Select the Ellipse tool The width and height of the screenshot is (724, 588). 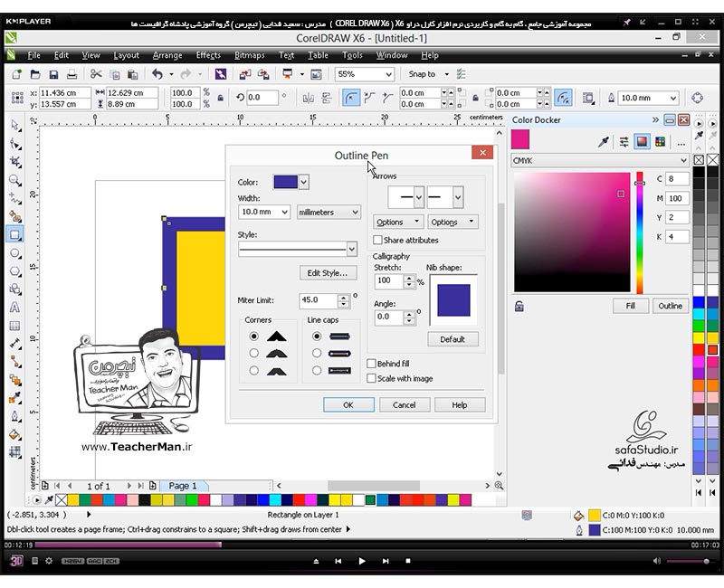click(x=15, y=253)
